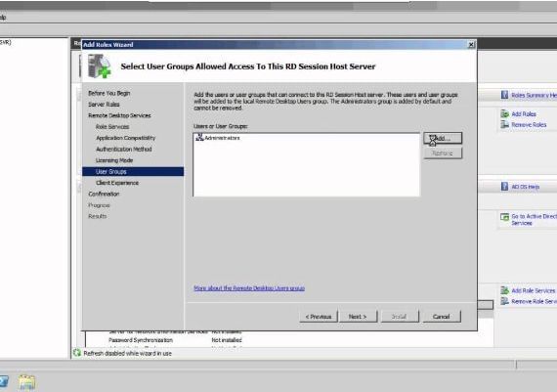
Task: Click Remove Role Services icon in Server Manager
Action: [504, 301]
